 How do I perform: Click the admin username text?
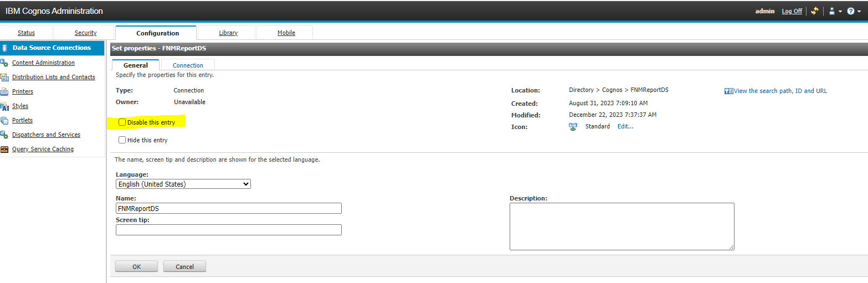click(765, 11)
